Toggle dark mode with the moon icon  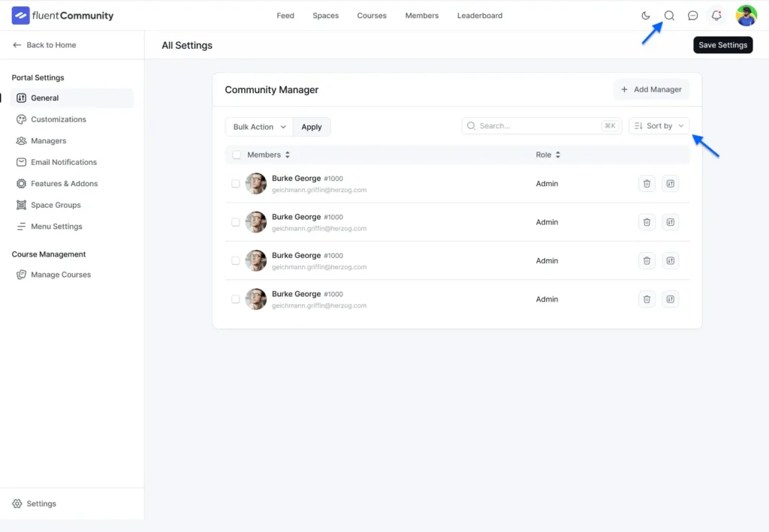click(x=645, y=16)
